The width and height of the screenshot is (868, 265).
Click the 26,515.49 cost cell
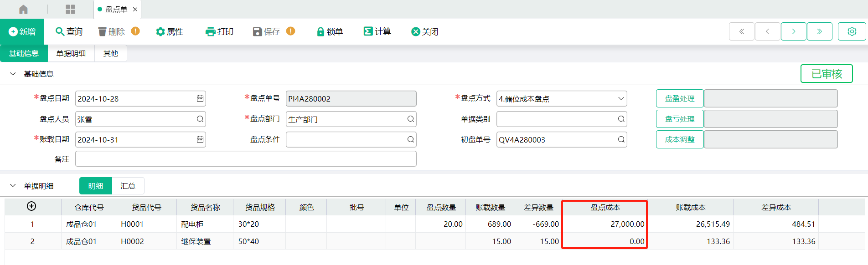691,224
